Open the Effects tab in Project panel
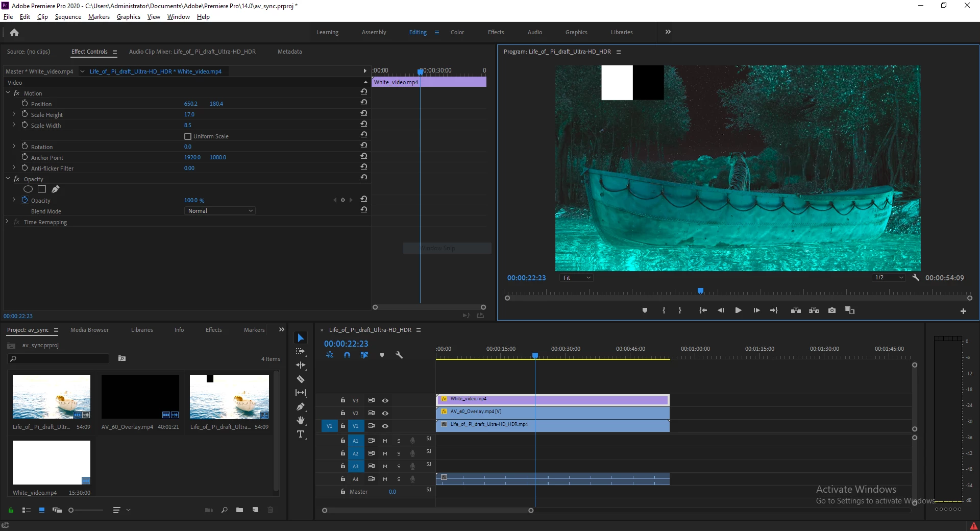Image resolution: width=980 pixels, height=531 pixels. (x=214, y=330)
